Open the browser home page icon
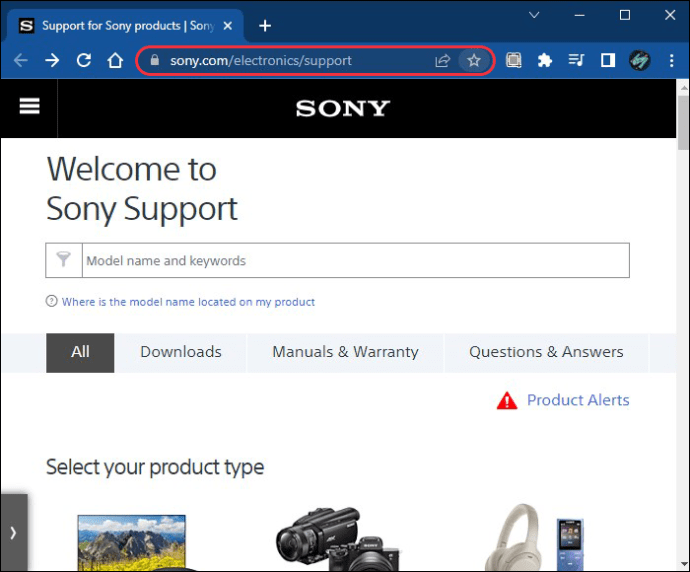 pyautogui.click(x=115, y=60)
